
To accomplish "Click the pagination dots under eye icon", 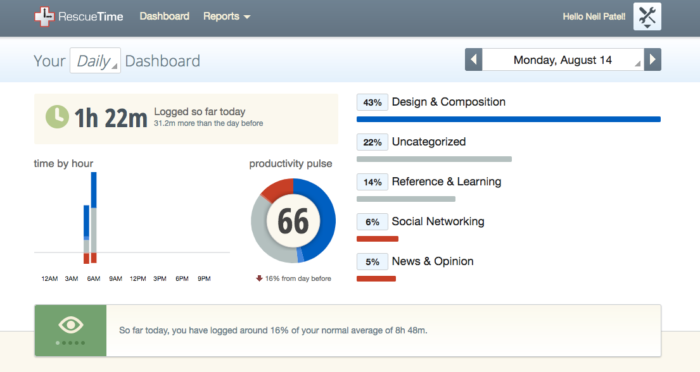I will coord(71,343).
